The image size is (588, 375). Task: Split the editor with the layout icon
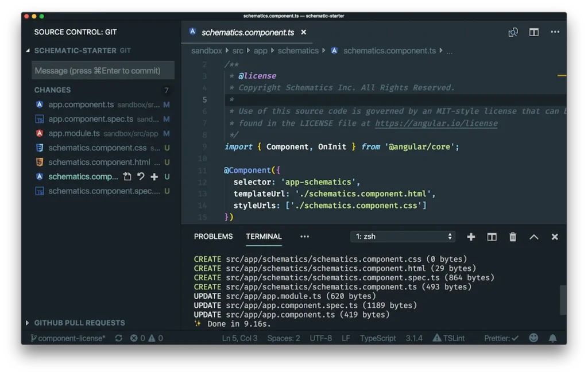[x=534, y=32]
